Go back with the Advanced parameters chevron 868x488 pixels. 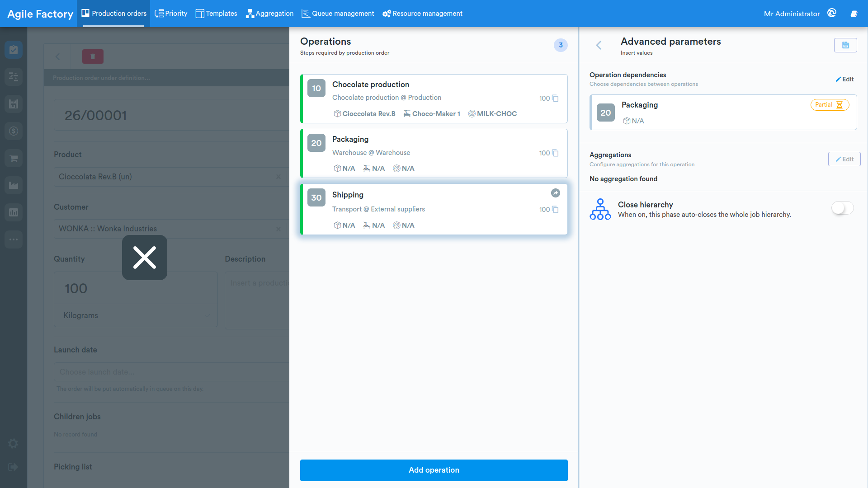click(x=599, y=45)
